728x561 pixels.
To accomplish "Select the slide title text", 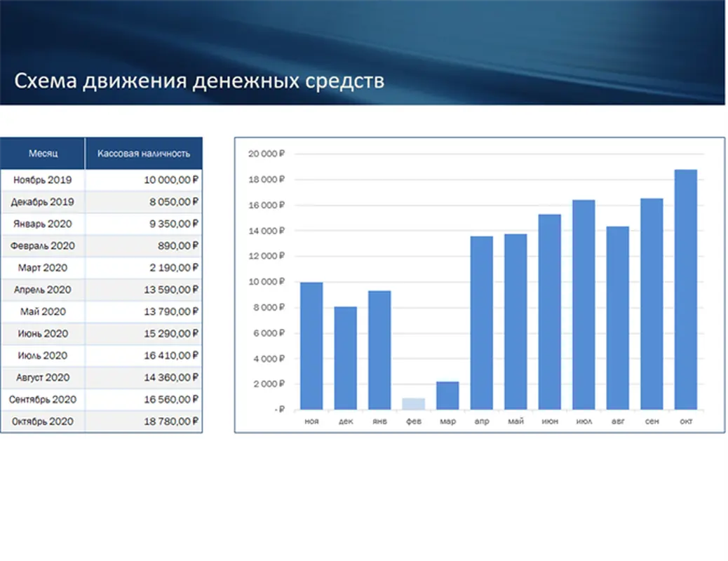I will pos(199,81).
